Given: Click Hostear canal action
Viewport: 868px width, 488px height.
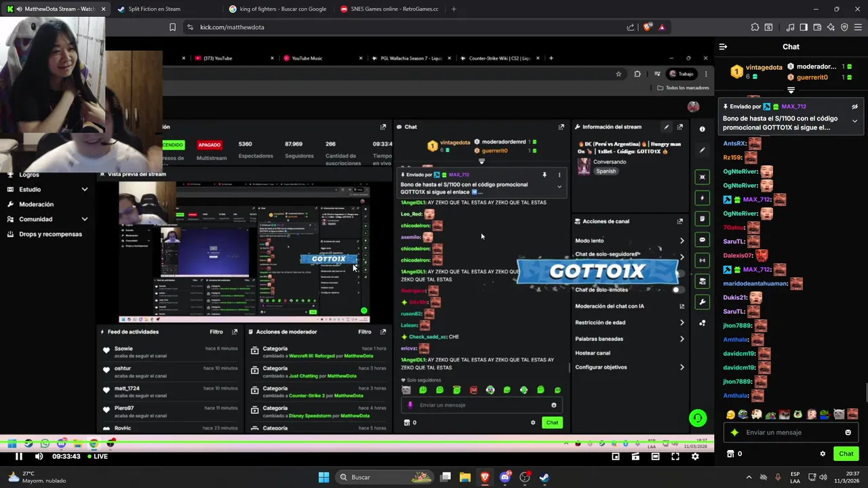Looking at the screenshot, I should click(593, 353).
